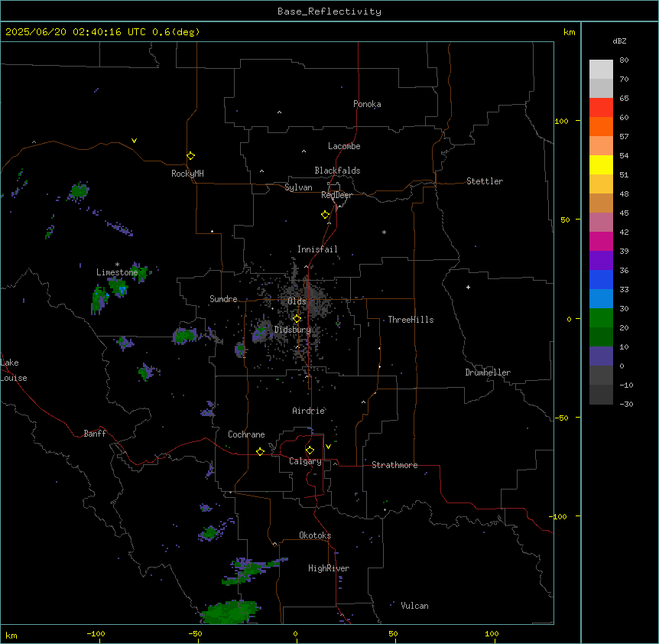This screenshot has height=644, width=659.
Task: Select the Calgary city label
Action: tap(305, 461)
